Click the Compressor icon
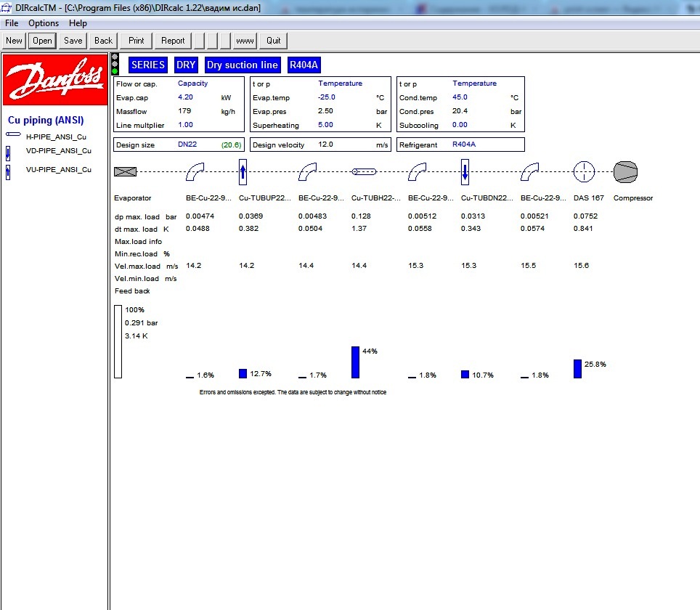This screenshot has width=700, height=610. click(625, 172)
